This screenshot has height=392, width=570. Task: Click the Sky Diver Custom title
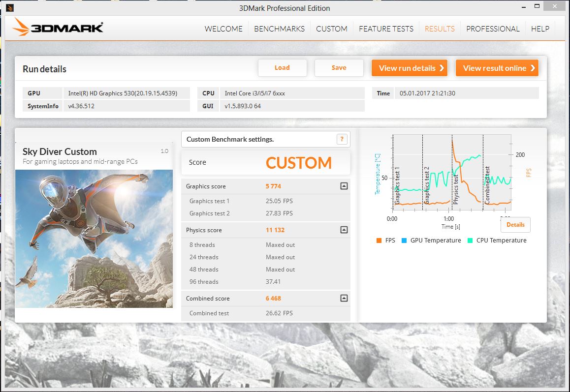point(60,151)
